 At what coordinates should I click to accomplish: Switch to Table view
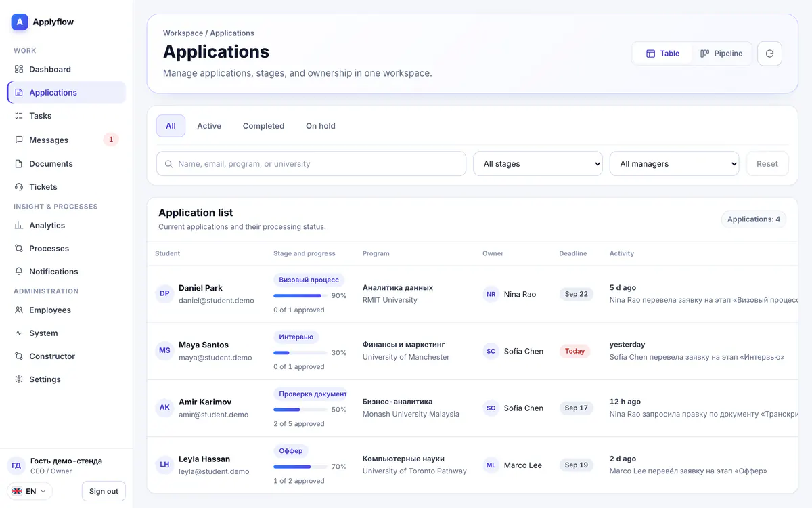click(662, 54)
